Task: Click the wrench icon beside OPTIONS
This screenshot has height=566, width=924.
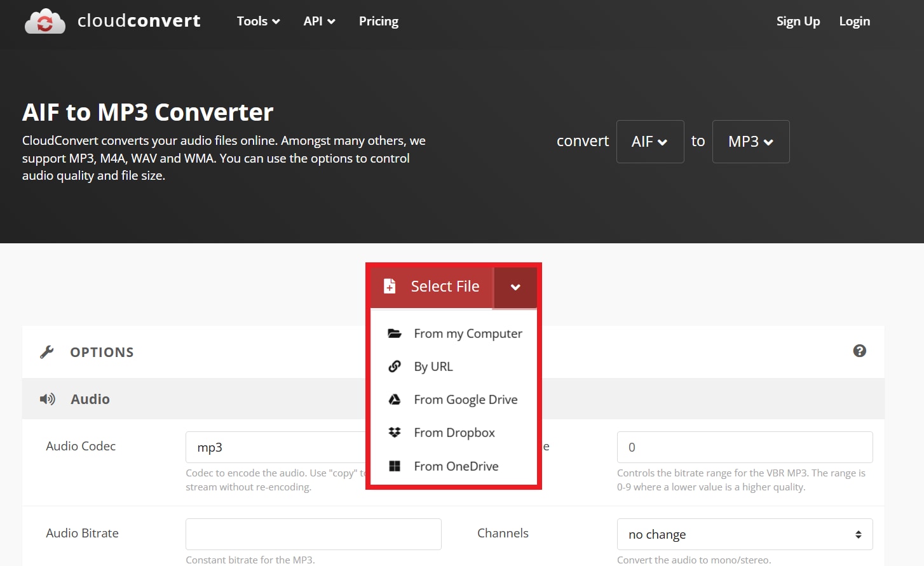Action: coord(46,352)
